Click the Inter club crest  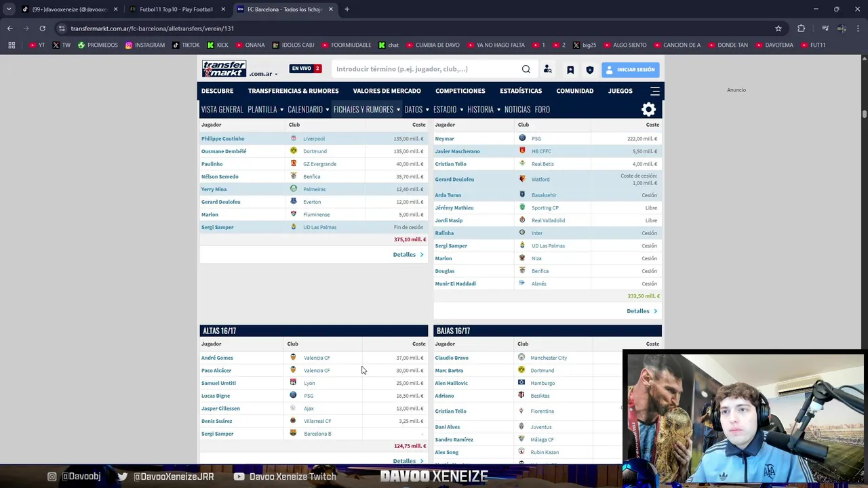[x=522, y=232]
